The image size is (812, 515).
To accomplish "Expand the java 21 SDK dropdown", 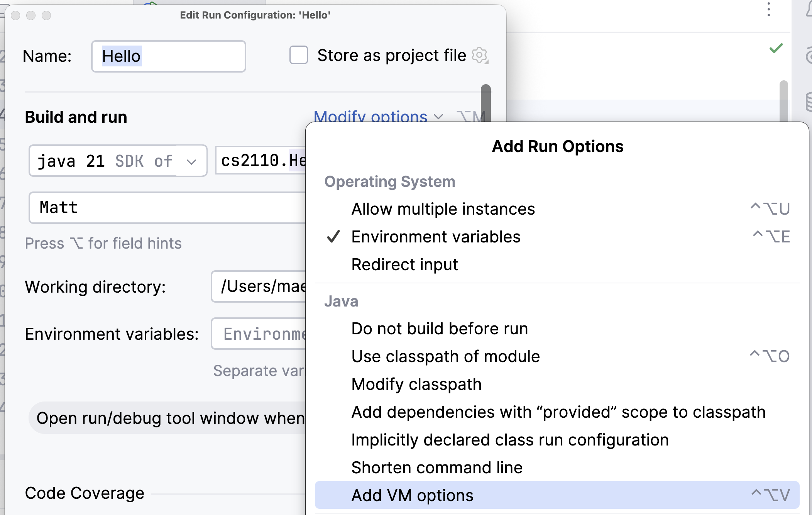I will (x=191, y=161).
